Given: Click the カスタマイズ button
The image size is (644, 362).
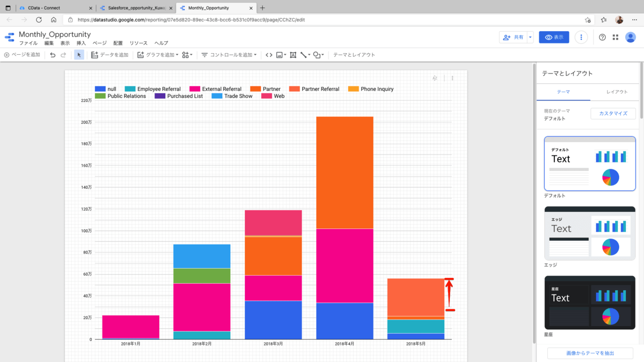Looking at the screenshot, I should point(613,114).
